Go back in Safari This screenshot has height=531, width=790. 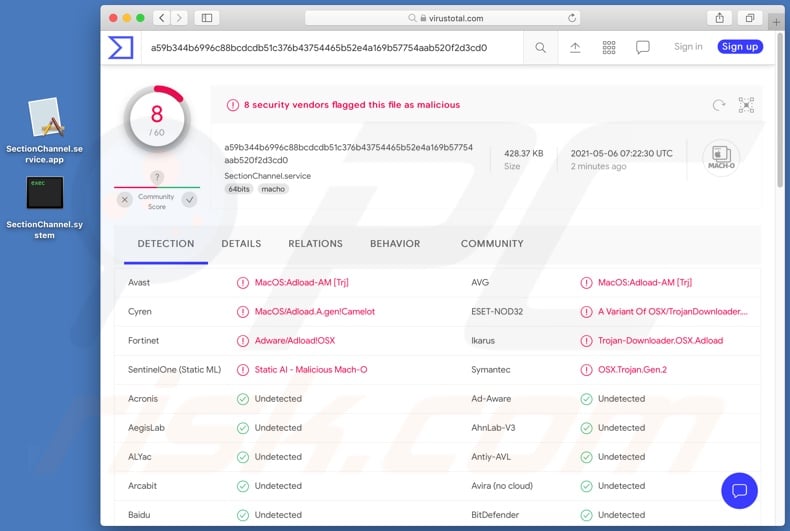162,18
